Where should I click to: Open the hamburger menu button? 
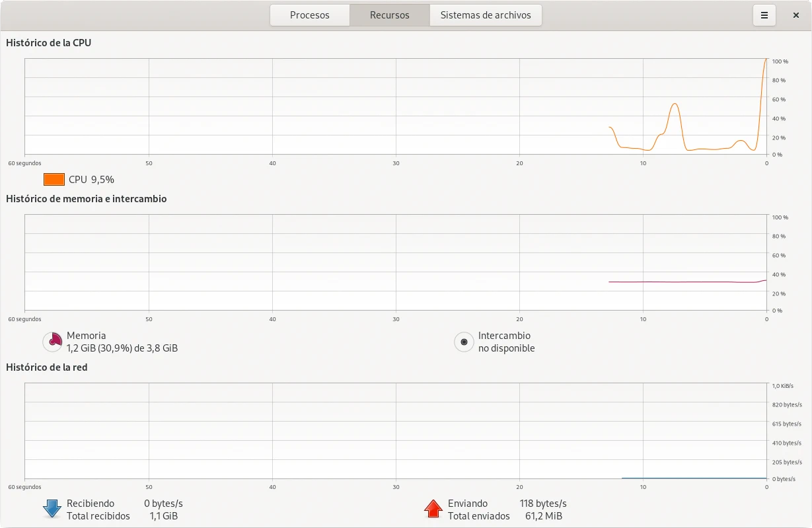764,15
